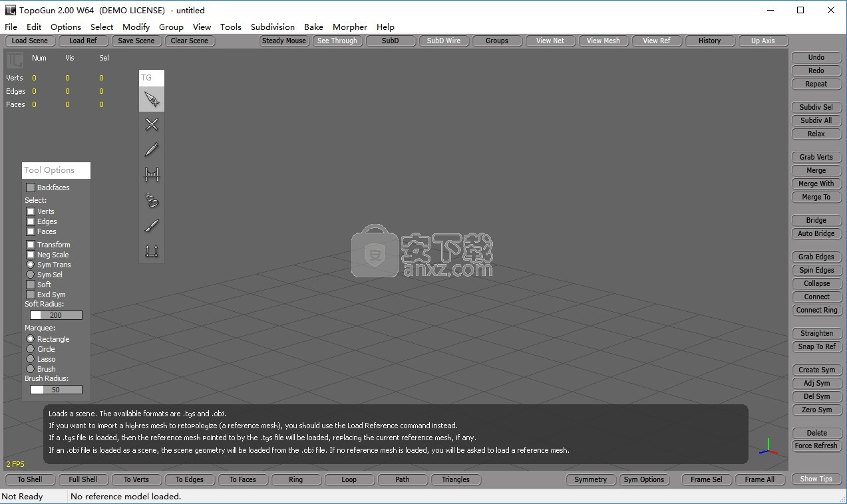Toggle the SubD Wire button

(444, 41)
